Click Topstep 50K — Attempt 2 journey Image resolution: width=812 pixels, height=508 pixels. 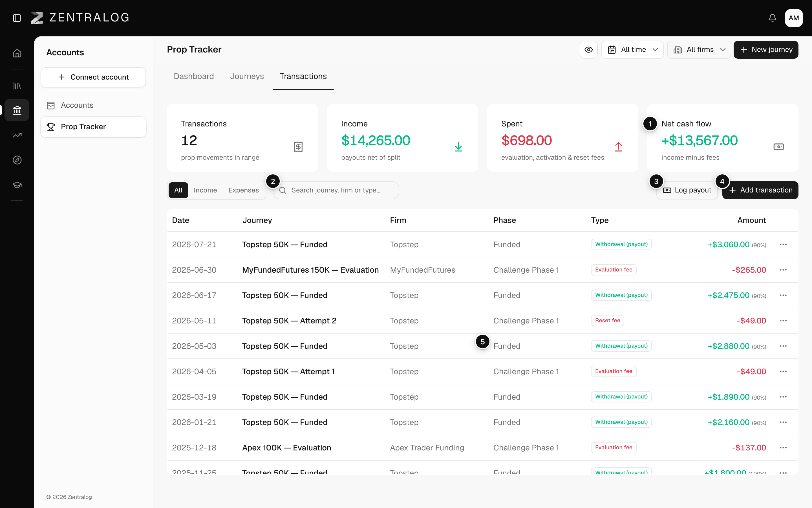[x=289, y=321]
